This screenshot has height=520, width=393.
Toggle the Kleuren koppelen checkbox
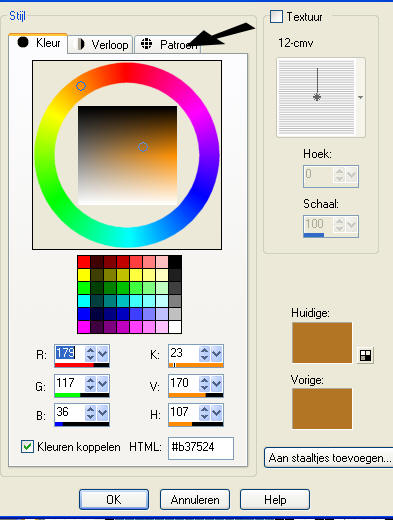point(27,447)
